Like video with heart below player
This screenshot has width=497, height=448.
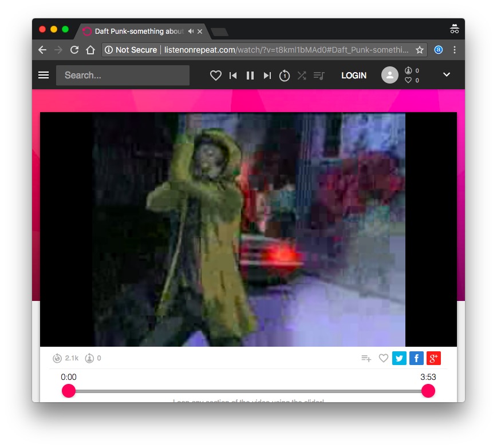coord(384,358)
